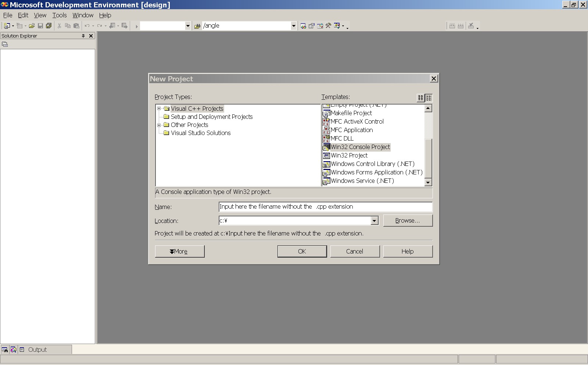Click the Open File folder icon

point(32,26)
